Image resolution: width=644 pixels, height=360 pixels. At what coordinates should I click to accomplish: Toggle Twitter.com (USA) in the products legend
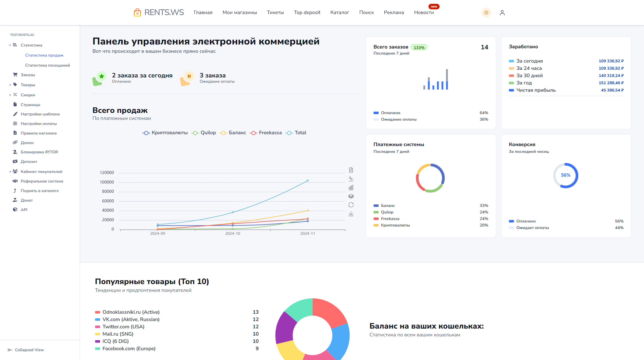[x=120, y=327]
